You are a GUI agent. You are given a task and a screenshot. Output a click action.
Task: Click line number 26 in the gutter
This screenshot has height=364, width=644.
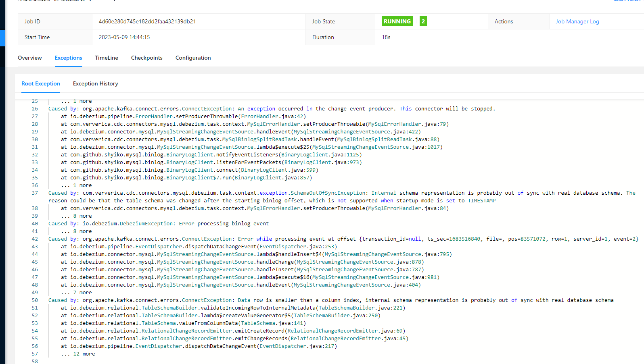pos(35,109)
